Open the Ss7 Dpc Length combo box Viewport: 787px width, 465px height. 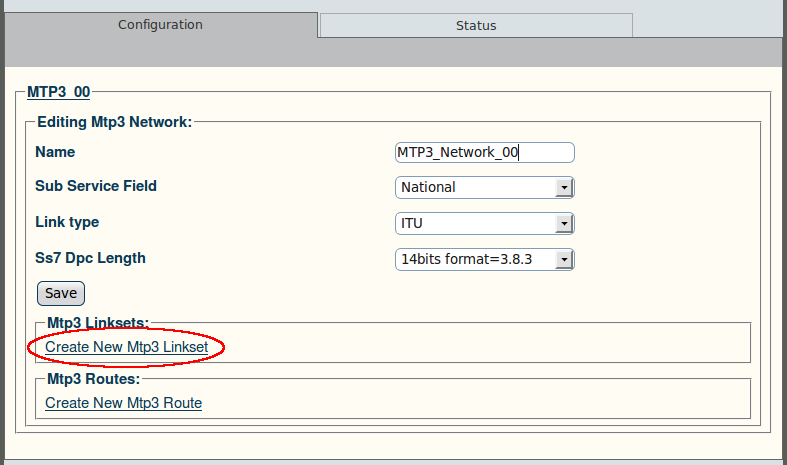tap(485, 260)
